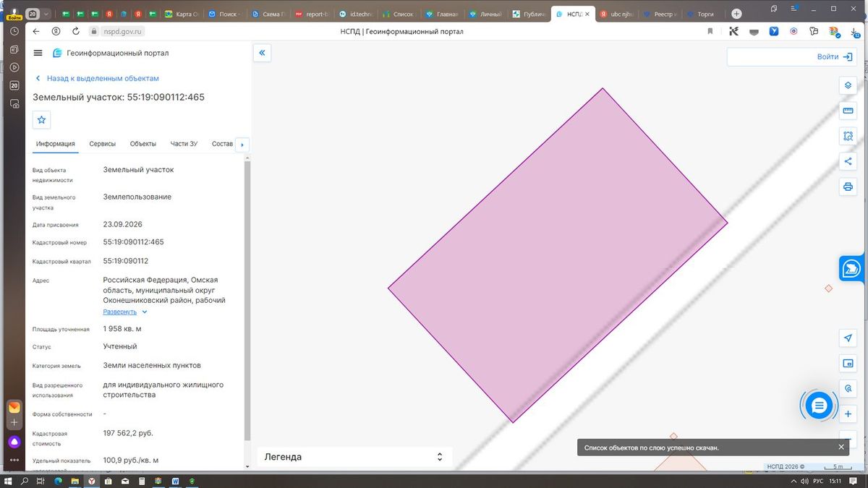Open Microsoft Word from taskbar

tap(176, 481)
